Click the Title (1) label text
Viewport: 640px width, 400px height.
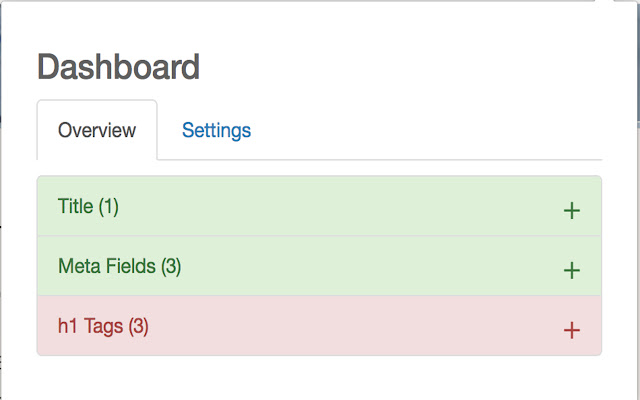[x=88, y=207]
